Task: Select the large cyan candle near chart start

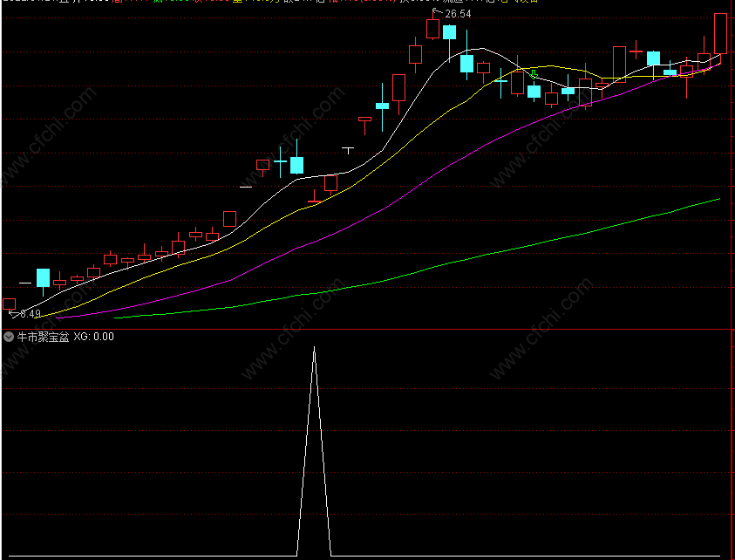Action: (x=43, y=277)
